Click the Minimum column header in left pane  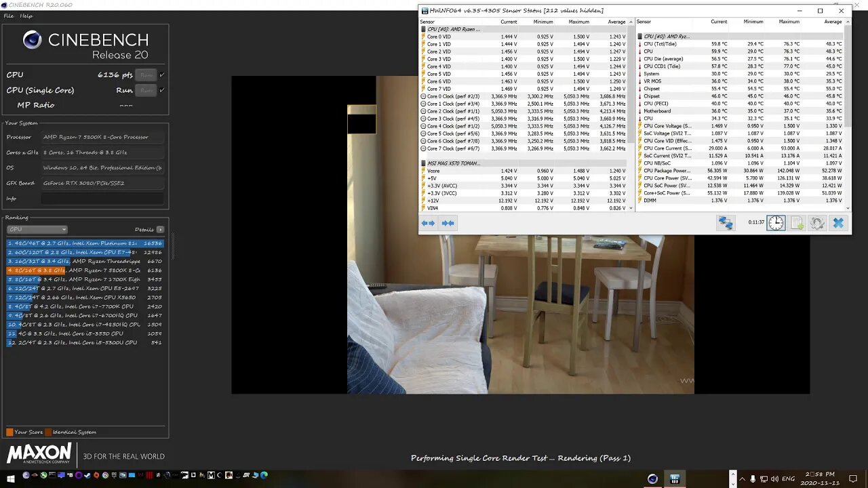click(543, 22)
